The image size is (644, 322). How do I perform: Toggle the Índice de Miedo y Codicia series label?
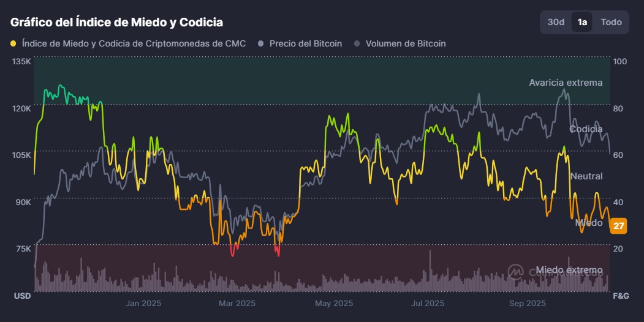point(134,43)
